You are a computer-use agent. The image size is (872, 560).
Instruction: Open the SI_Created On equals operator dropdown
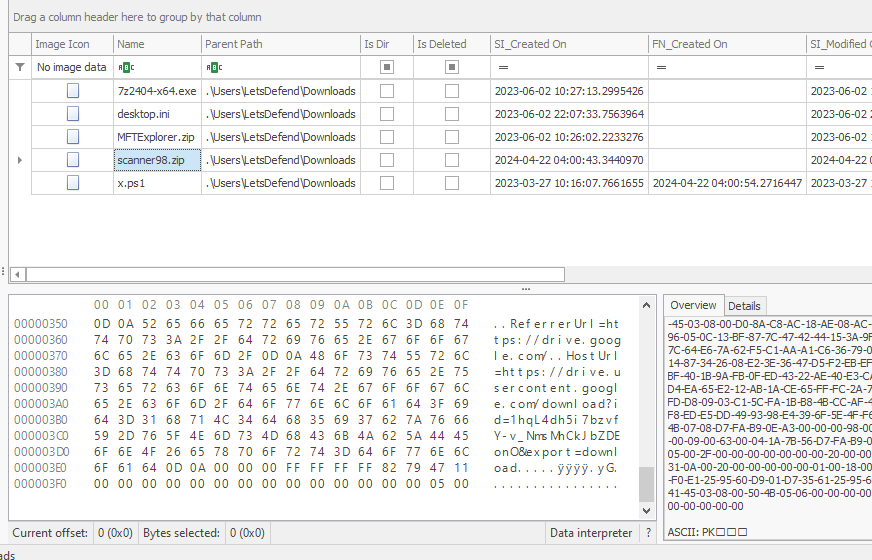pyautogui.click(x=503, y=67)
